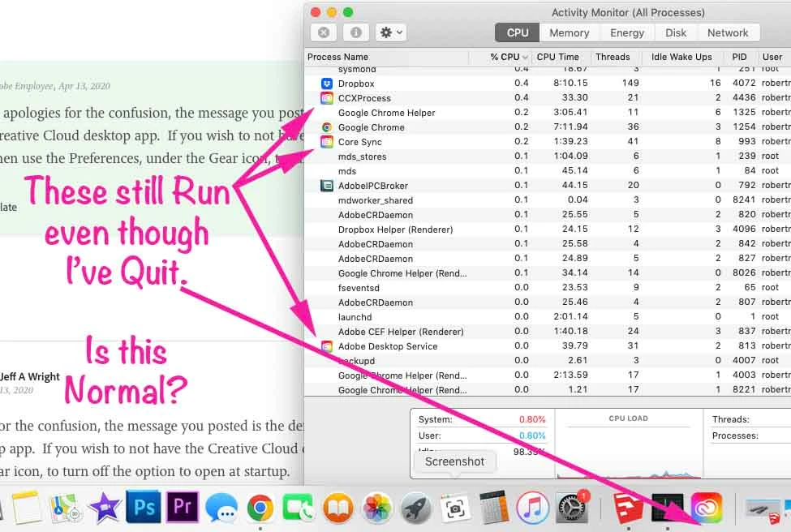Open the process Info inspector button
Screen dimensions: 791x532
point(355,32)
